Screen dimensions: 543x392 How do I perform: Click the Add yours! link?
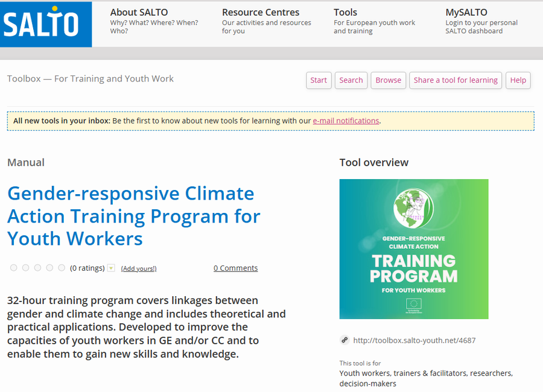pyautogui.click(x=139, y=268)
